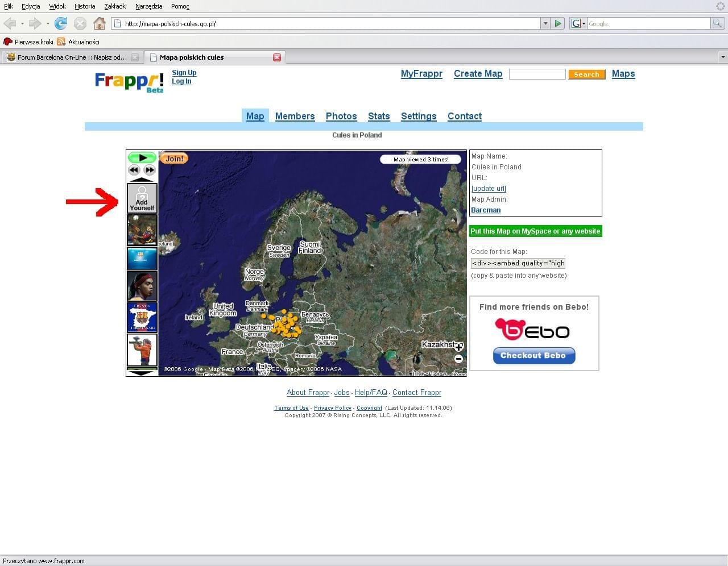Open the Pomoc menu
The height and width of the screenshot is (566, 728).
180,6
